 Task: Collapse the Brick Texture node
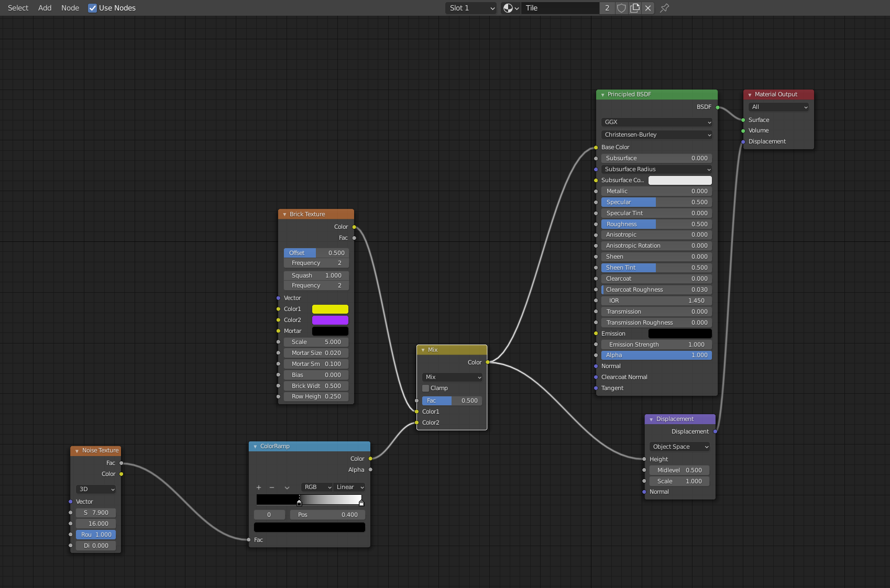tap(285, 215)
